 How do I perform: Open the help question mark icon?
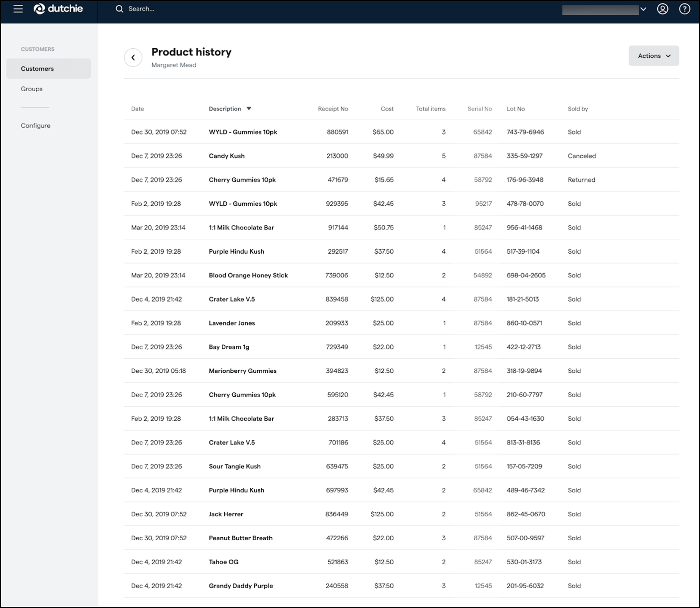685,8
